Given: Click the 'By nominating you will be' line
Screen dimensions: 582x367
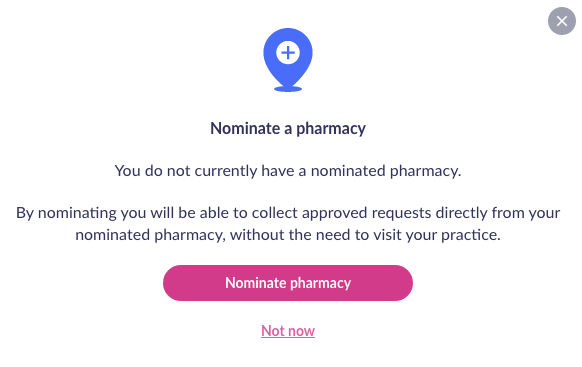Looking at the screenshot, I should (288, 213).
